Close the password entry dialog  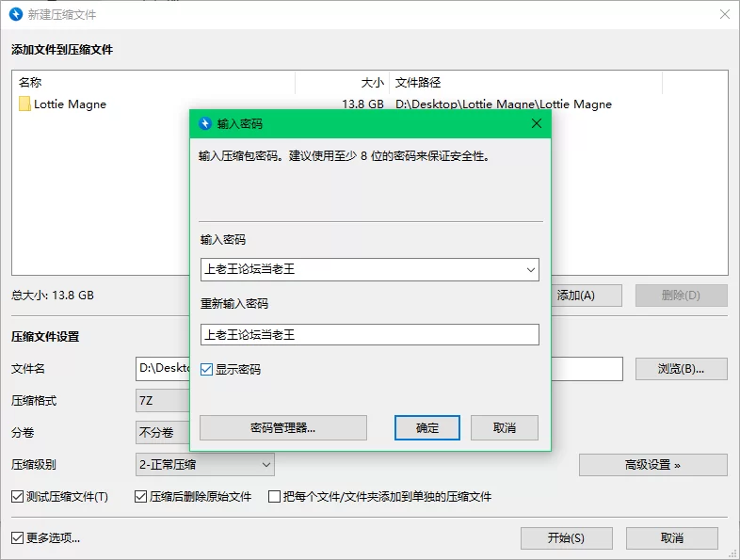[536, 123]
